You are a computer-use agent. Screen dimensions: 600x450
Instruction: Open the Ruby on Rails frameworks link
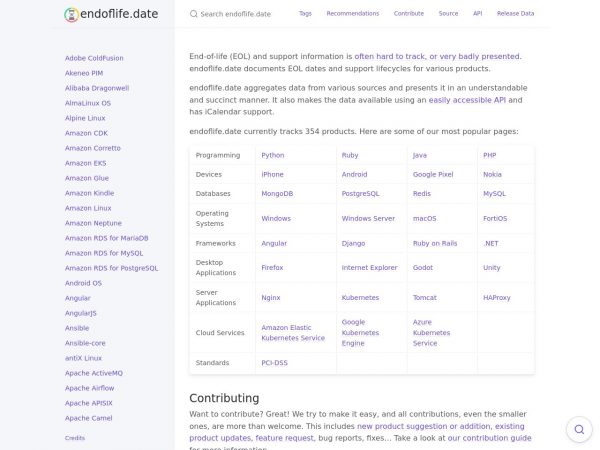(435, 243)
